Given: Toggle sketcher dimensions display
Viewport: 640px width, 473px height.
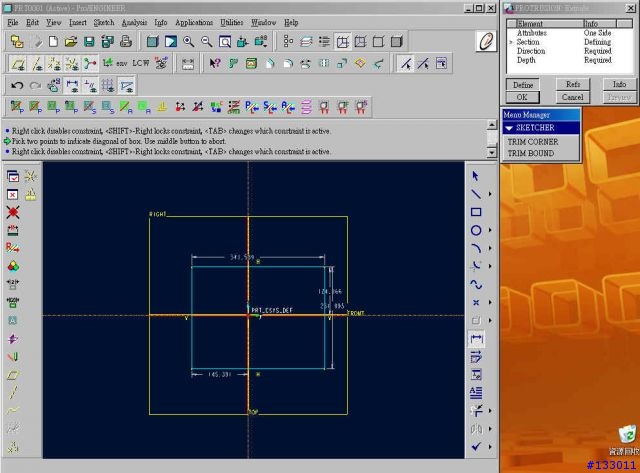Looking at the screenshot, I should pos(72,85).
